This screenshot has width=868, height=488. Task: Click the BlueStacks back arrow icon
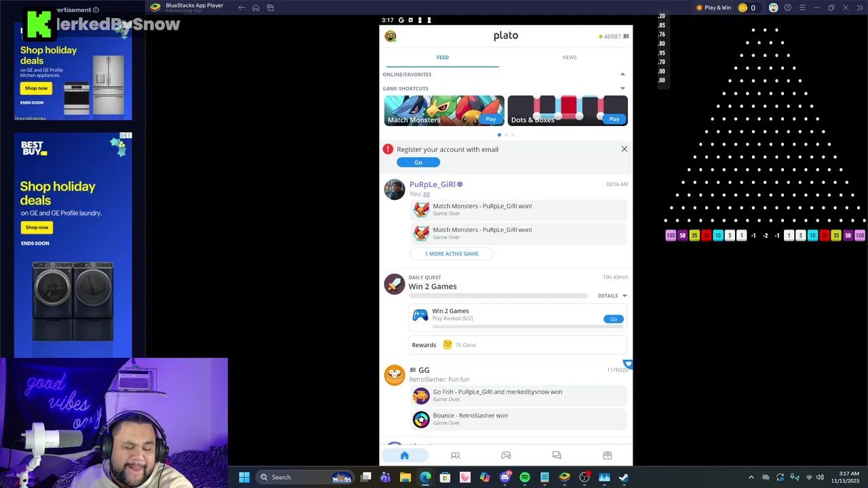241,7
